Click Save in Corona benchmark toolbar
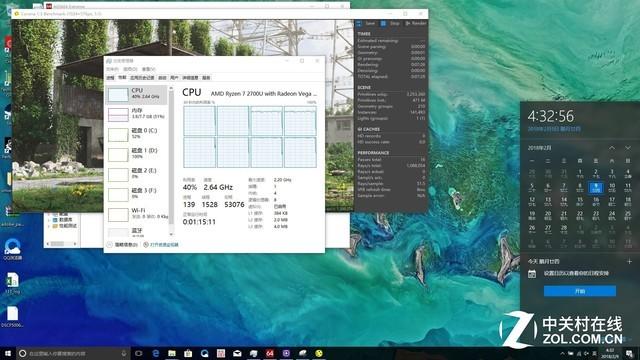 point(366,23)
